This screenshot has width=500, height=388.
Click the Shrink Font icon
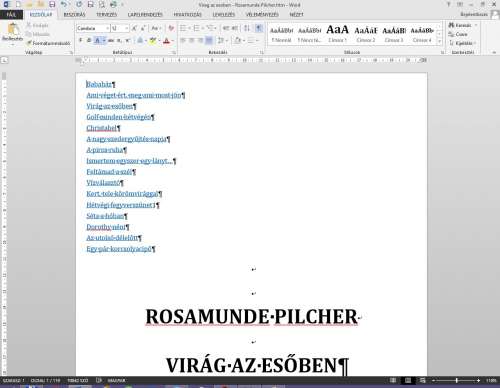tap(143, 28)
